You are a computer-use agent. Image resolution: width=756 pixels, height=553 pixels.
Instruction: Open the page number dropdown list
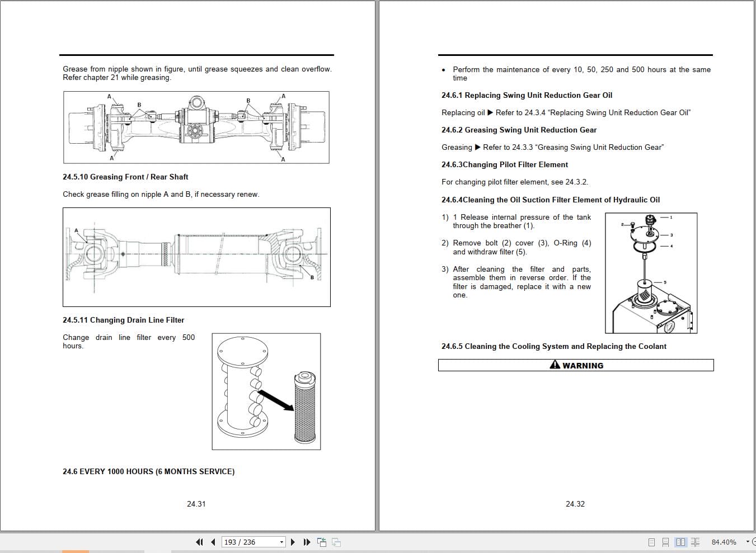point(281,542)
